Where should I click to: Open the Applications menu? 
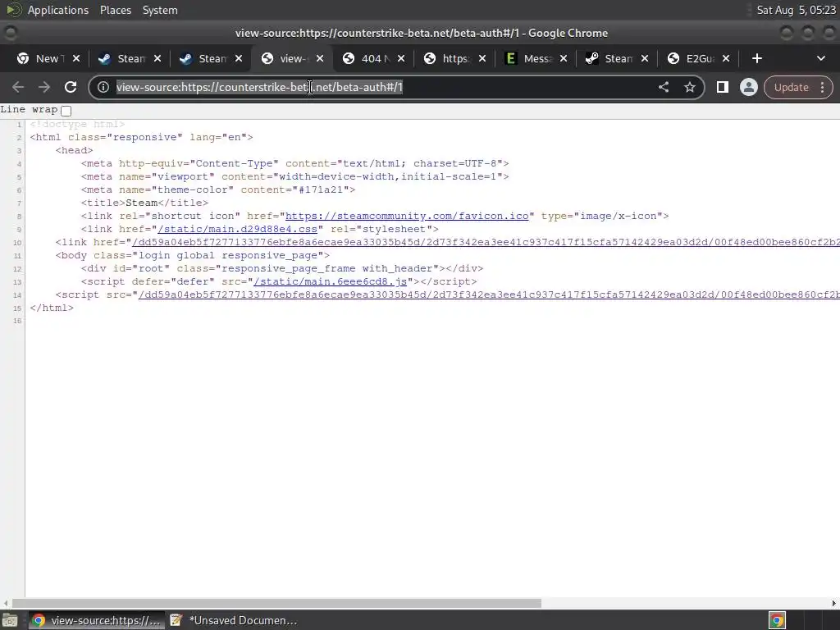coord(58,10)
